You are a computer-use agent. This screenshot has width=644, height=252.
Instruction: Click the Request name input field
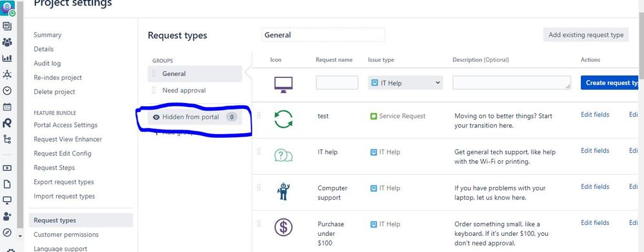click(337, 83)
